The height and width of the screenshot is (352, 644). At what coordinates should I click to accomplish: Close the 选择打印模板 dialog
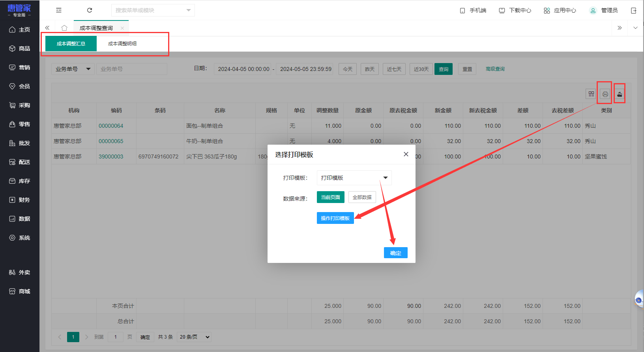pyautogui.click(x=406, y=154)
